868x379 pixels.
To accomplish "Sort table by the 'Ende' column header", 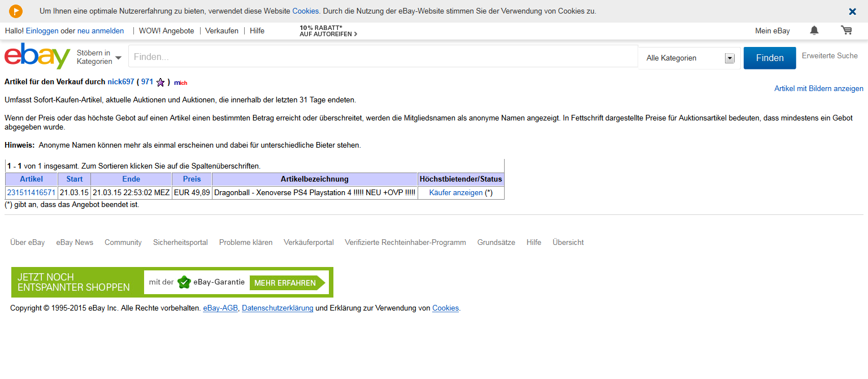I will pyautogui.click(x=131, y=179).
